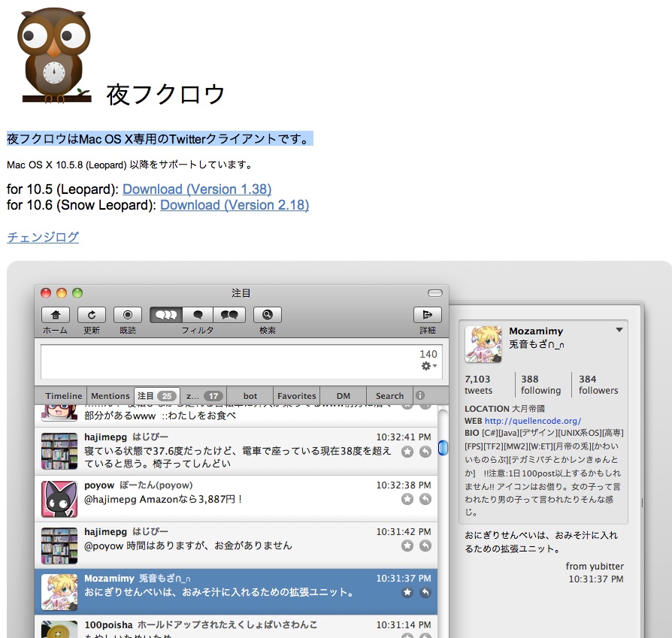
Task: Select the two-bubble filter segment
Action: pyautogui.click(x=229, y=315)
